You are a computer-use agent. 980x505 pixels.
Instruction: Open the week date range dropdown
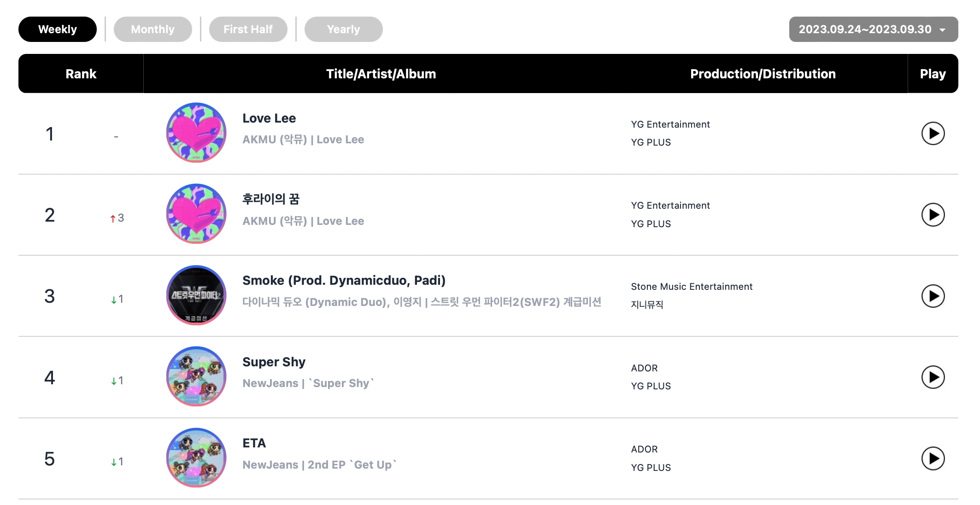click(x=873, y=29)
